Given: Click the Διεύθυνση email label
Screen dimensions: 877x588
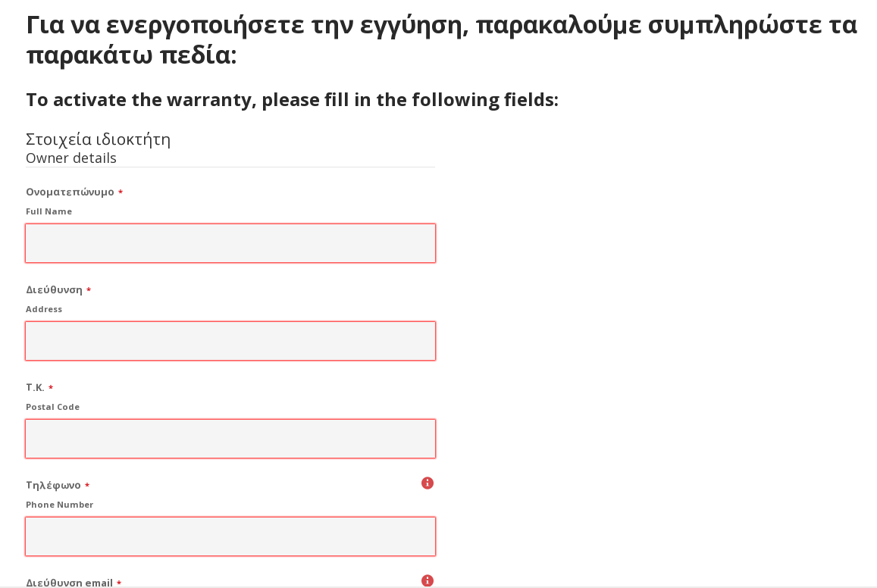Looking at the screenshot, I should click(x=69, y=583).
